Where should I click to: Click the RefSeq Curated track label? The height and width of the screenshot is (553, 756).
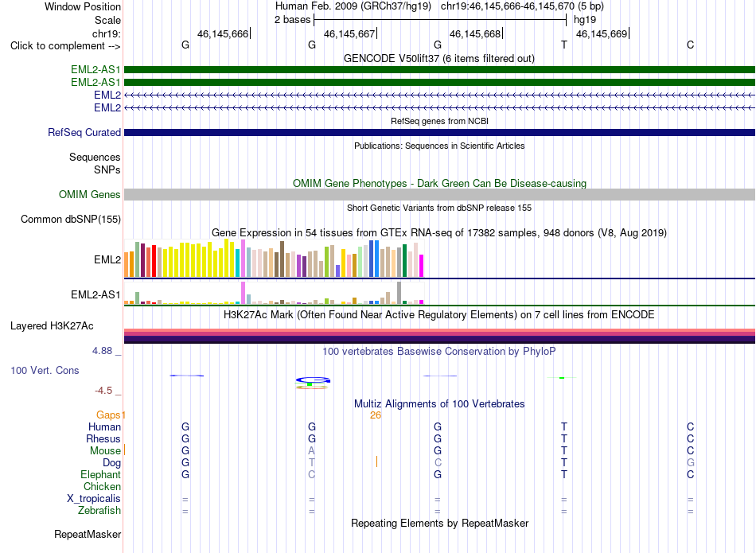tap(84, 133)
